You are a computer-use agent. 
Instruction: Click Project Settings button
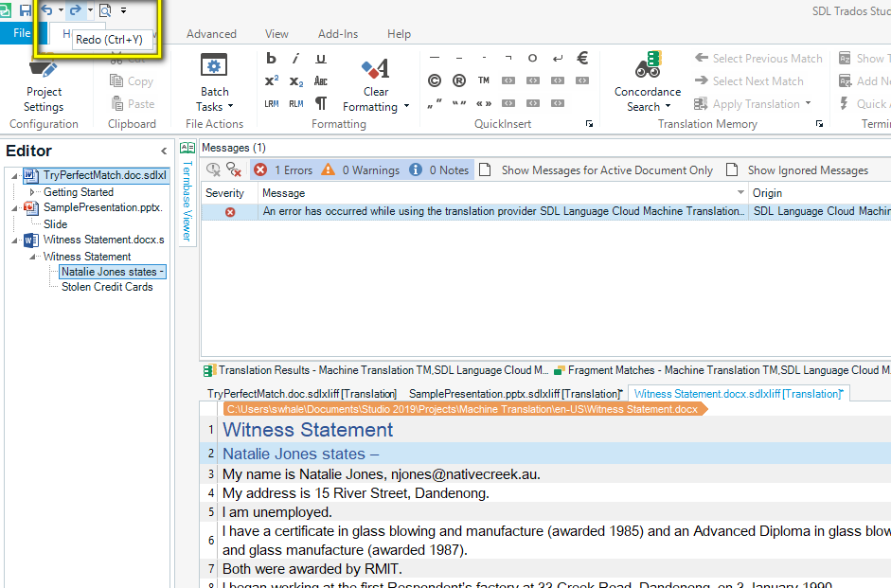coord(44,83)
